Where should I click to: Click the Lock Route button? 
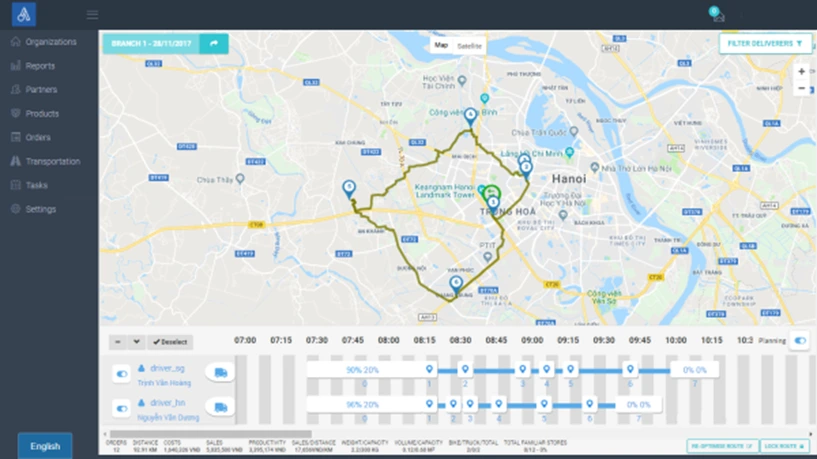click(784, 446)
